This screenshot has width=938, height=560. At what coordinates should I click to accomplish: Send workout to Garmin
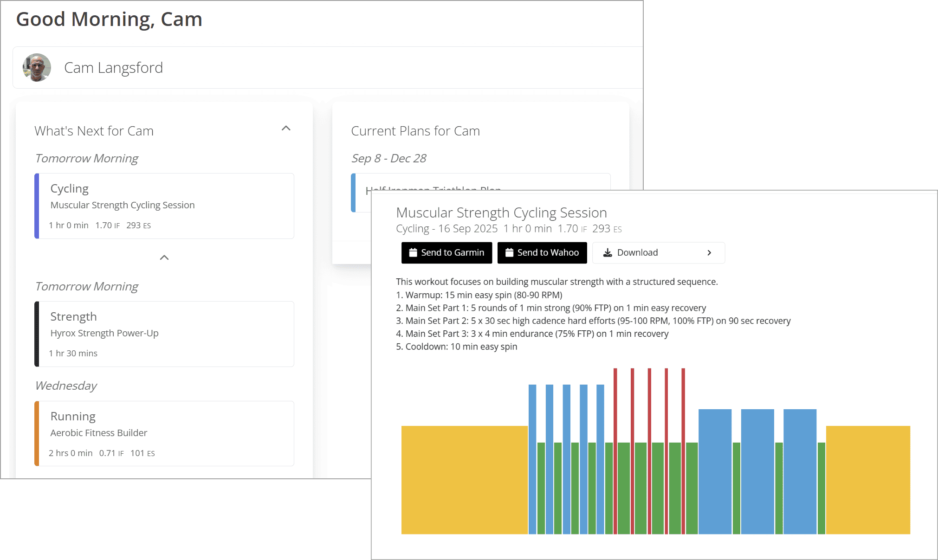tap(446, 253)
